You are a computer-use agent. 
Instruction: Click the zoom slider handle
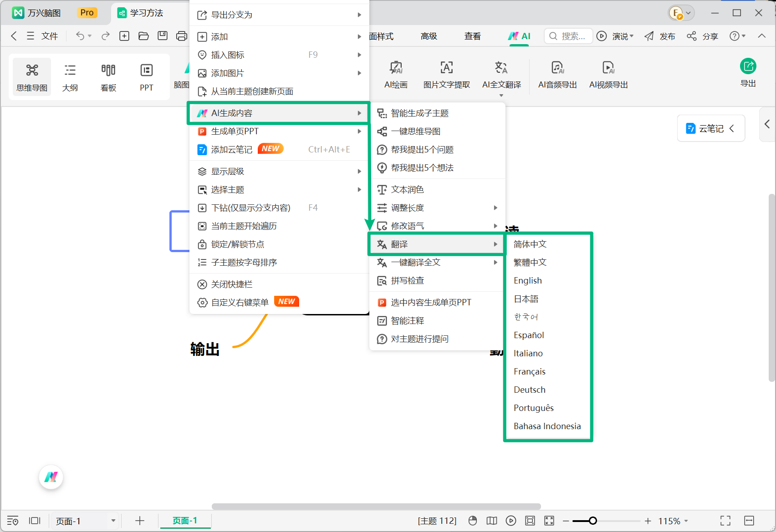tap(592, 521)
